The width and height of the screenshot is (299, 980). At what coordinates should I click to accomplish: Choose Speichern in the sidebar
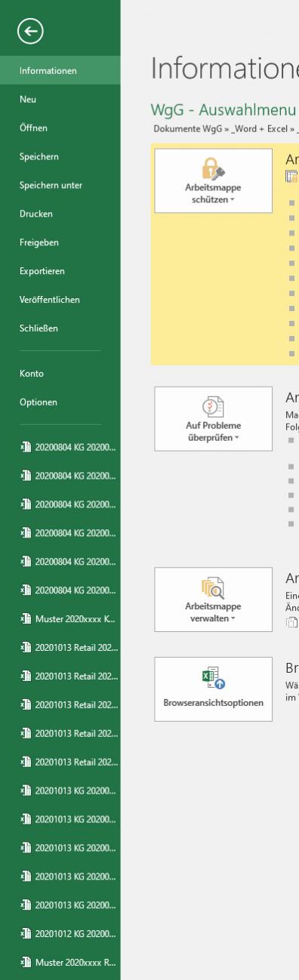[x=60, y=156]
